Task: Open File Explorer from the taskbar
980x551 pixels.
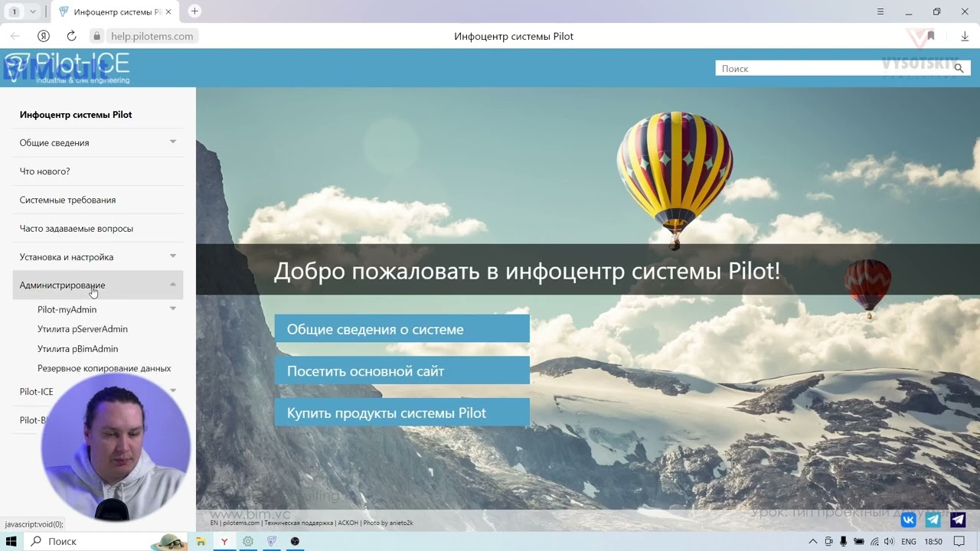Action: [201, 541]
